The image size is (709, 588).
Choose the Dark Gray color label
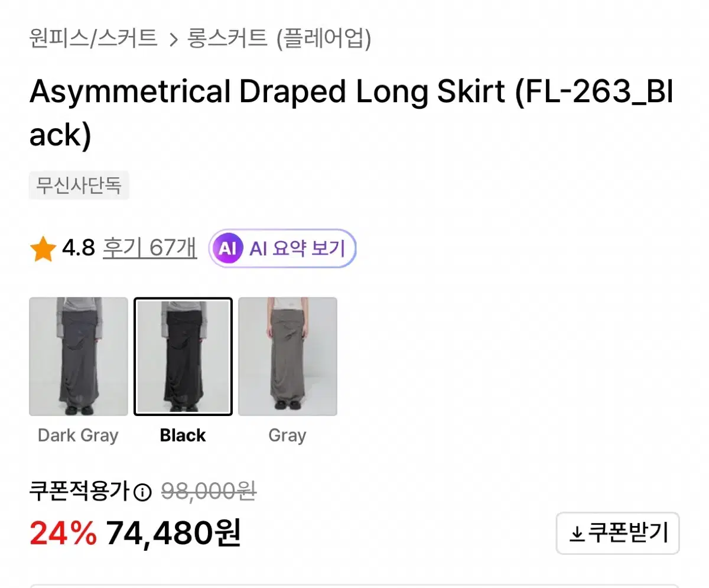pyautogui.click(x=78, y=436)
